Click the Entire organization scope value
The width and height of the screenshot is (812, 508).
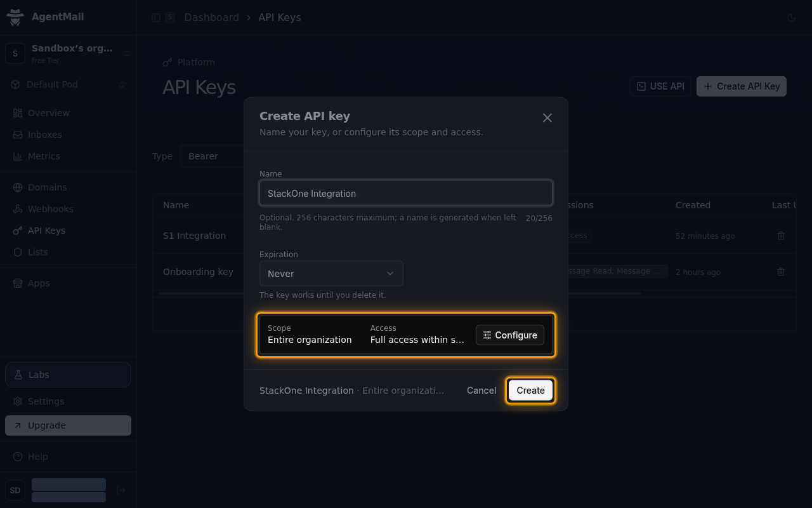coord(310,340)
